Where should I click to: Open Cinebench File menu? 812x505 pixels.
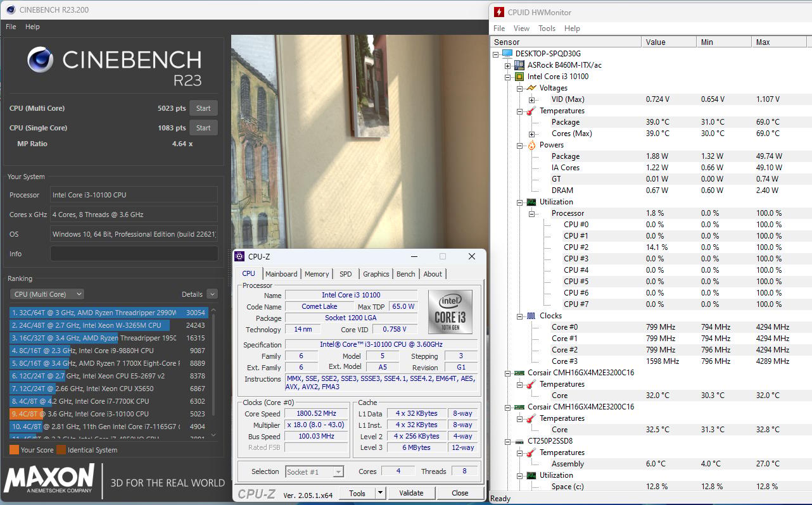11,27
